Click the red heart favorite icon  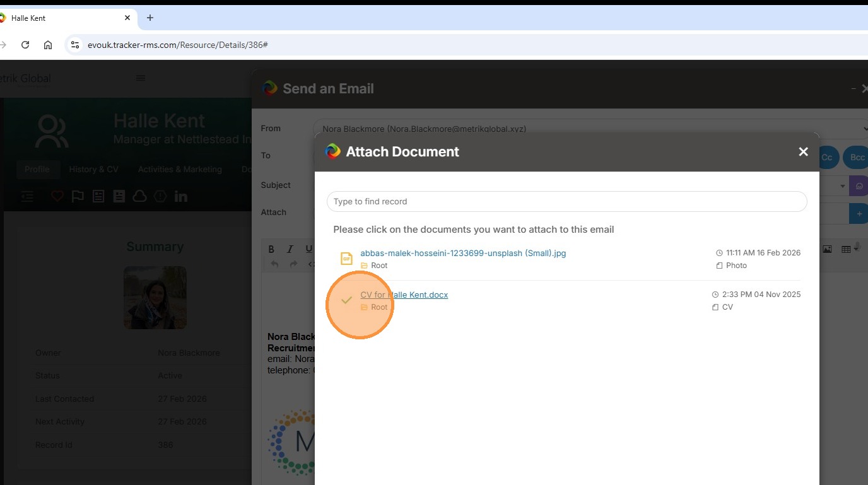[57, 196]
